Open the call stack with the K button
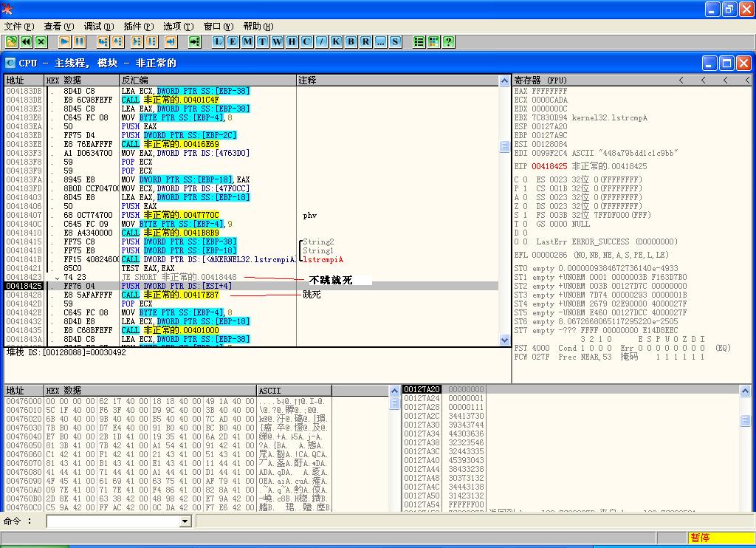The image size is (756, 548). point(336,42)
